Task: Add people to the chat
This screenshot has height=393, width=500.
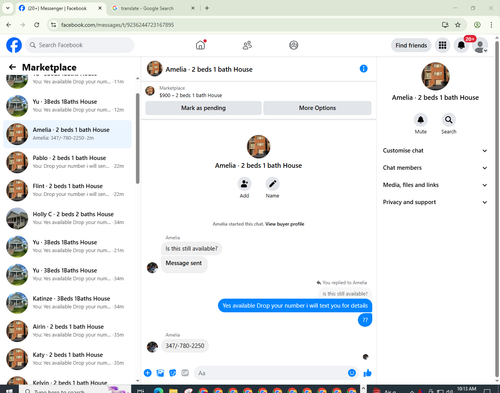Action: point(244,184)
